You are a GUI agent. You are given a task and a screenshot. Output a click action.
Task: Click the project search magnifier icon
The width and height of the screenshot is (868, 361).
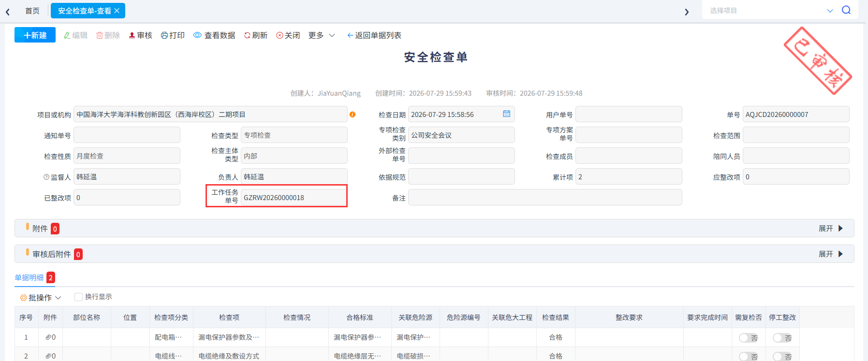[x=846, y=10]
